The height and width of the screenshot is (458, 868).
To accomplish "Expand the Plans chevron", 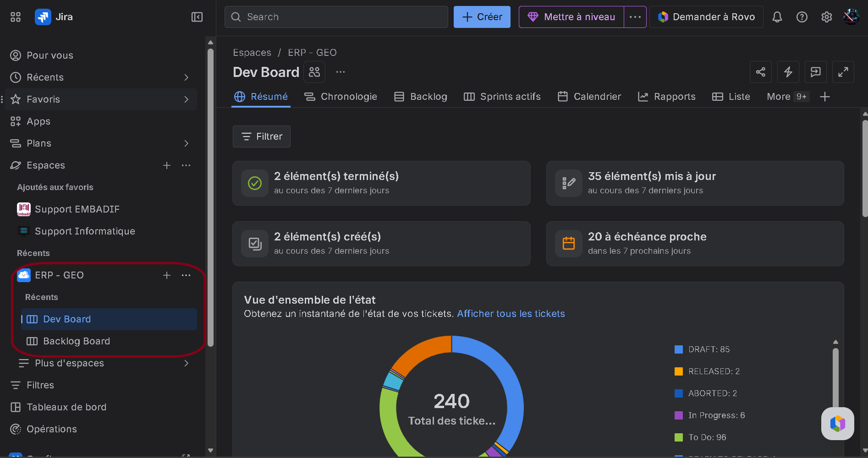I will [186, 143].
